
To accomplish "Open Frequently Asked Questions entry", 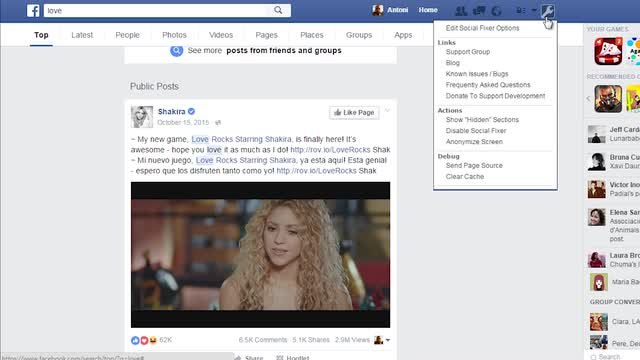I will 488,85.
